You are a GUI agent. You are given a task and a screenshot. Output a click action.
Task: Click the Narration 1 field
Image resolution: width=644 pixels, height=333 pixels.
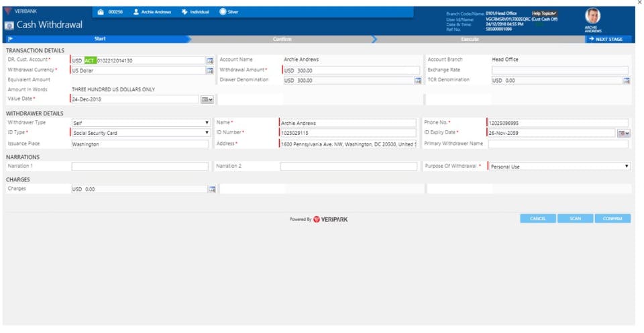tap(140, 166)
